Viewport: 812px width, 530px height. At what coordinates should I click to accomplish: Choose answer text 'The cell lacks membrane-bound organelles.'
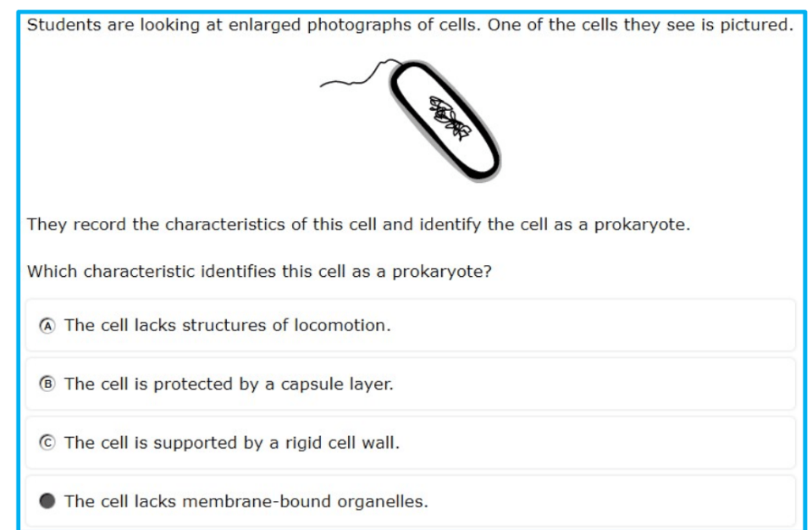pyautogui.click(x=246, y=501)
